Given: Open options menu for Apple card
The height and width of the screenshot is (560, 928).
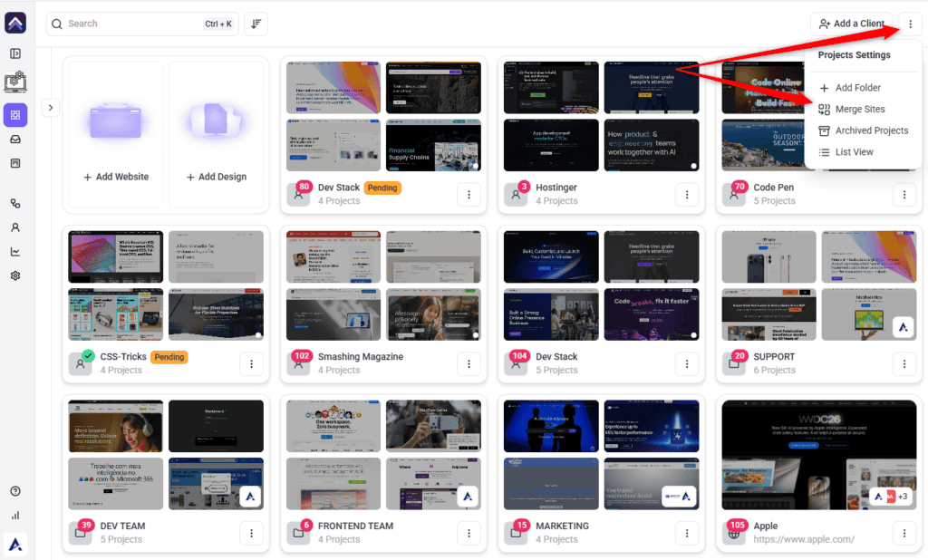Looking at the screenshot, I should [904, 534].
